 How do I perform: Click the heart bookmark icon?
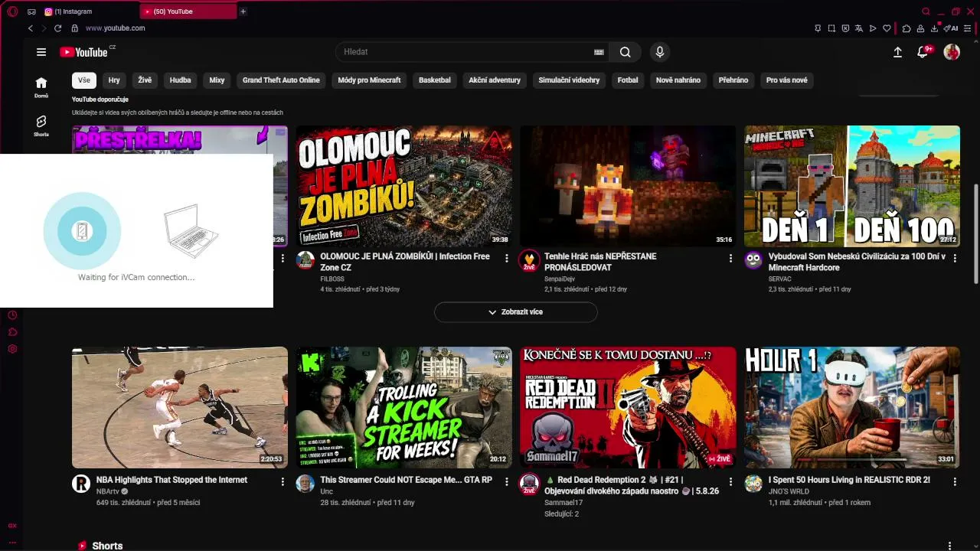click(887, 28)
